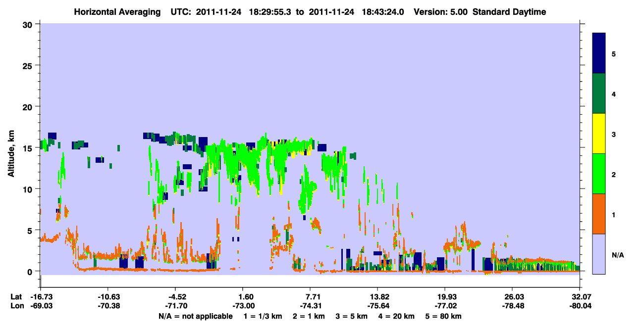The height and width of the screenshot is (330, 644).
Task: Click the 'Lat' row label
Action: [x=16, y=297]
